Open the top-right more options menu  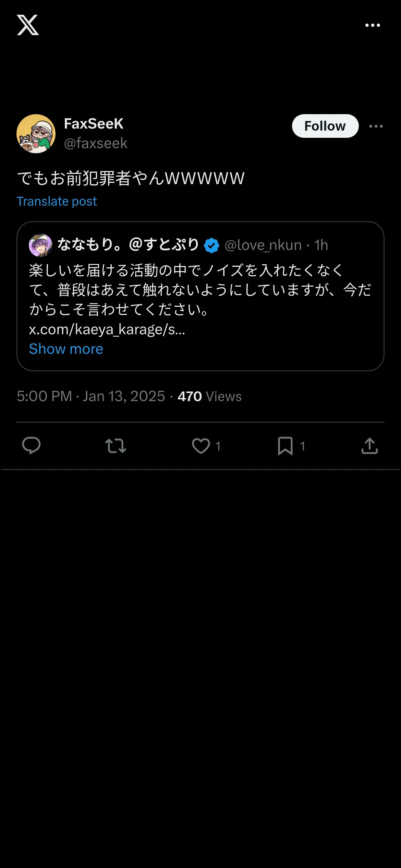[373, 25]
